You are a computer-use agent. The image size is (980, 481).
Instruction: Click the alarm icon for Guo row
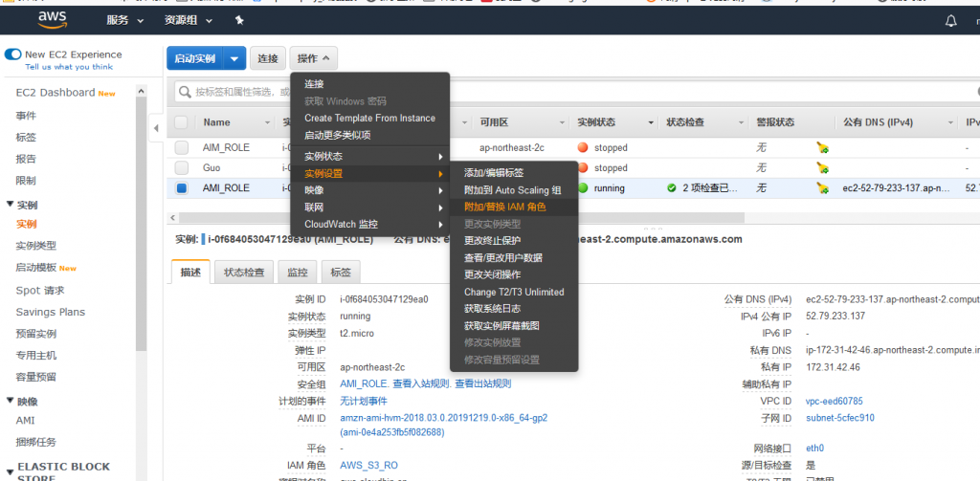[822, 168]
